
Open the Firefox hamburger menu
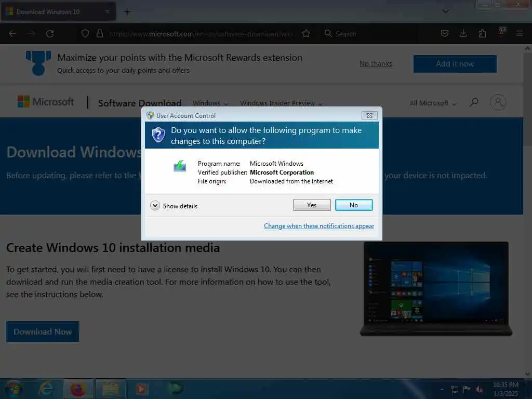click(x=519, y=33)
